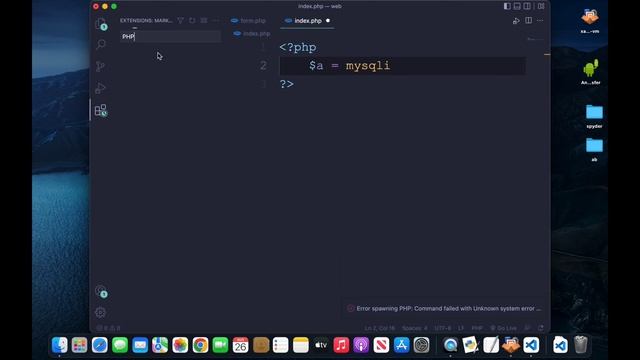
Task: Open Photos from the dock
Action: pos(180,345)
